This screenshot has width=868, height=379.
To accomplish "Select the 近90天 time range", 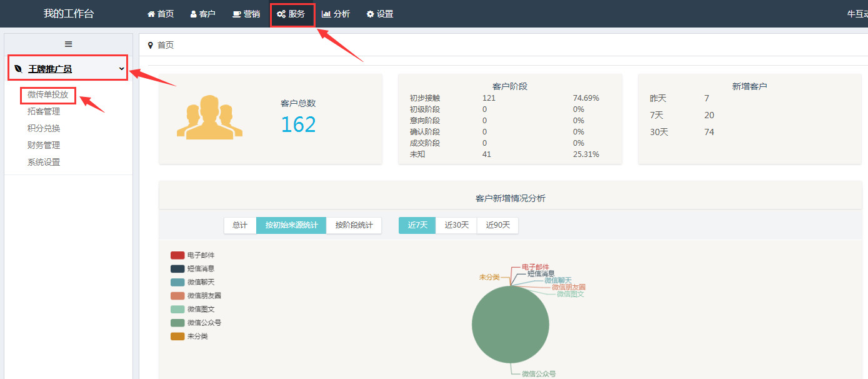I will [x=497, y=225].
